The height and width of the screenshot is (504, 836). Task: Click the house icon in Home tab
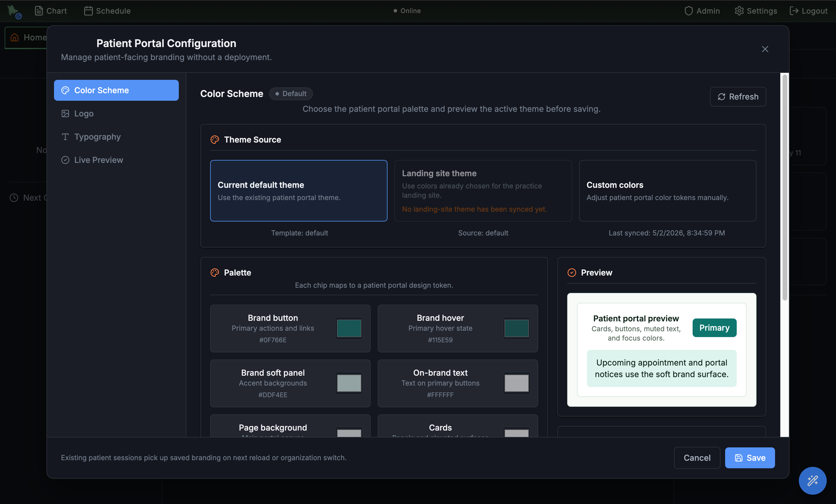pyautogui.click(x=15, y=37)
